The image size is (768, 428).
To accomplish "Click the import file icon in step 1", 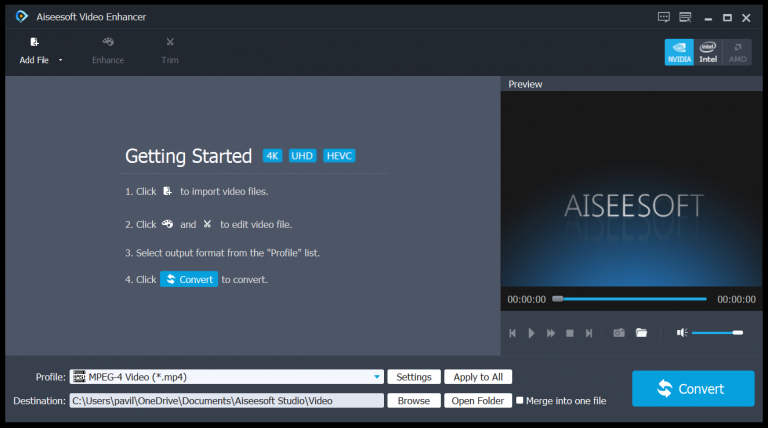I will click(x=168, y=191).
